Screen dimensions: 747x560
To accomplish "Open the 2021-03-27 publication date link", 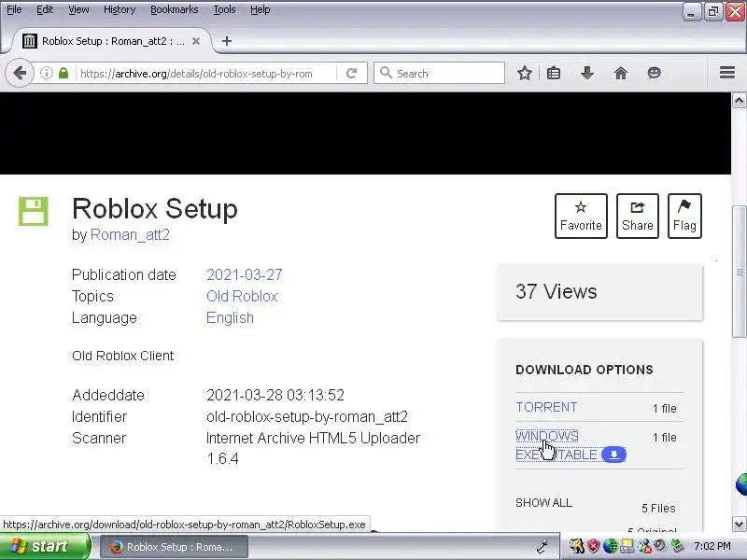I will (245, 274).
